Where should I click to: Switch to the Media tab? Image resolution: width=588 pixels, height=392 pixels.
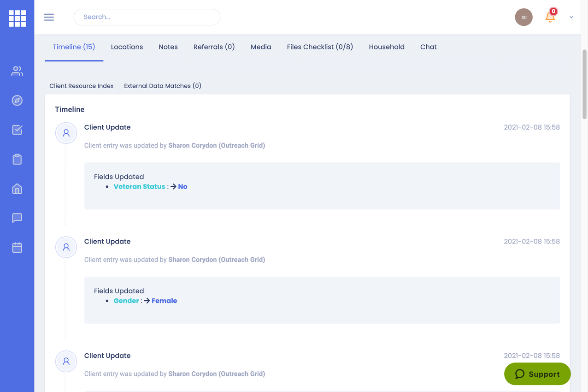coord(261,47)
